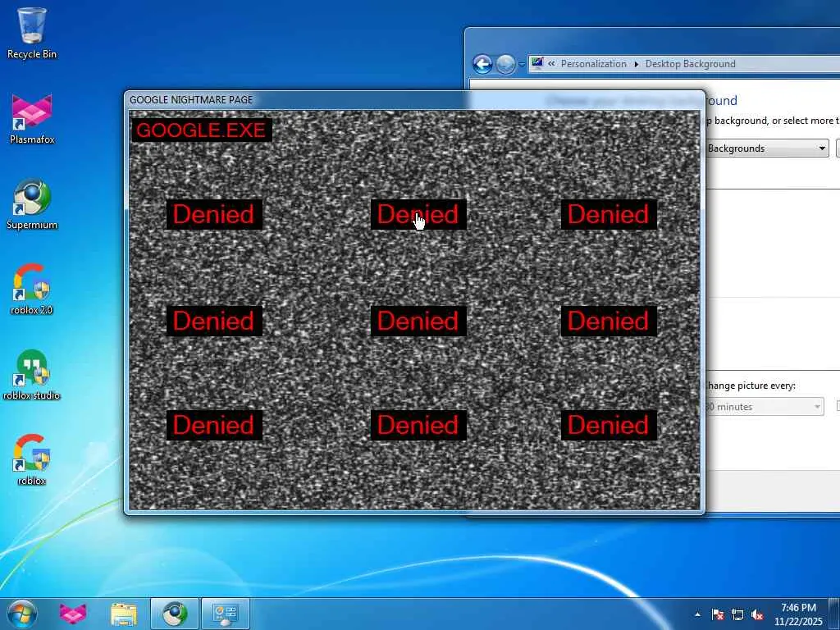Image resolution: width=840 pixels, height=630 pixels.
Task: Go back in the Desktop Background window
Action: point(482,64)
